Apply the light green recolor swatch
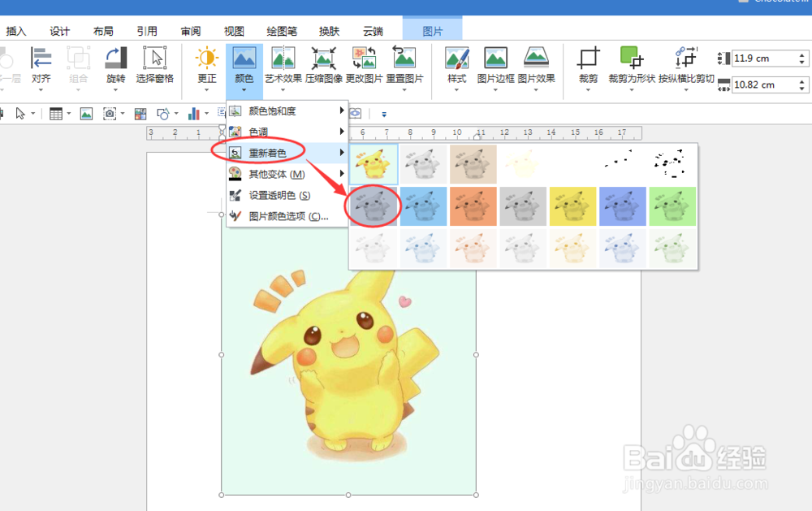Image resolution: width=812 pixels, height=511 pixels. click(672, 249)
